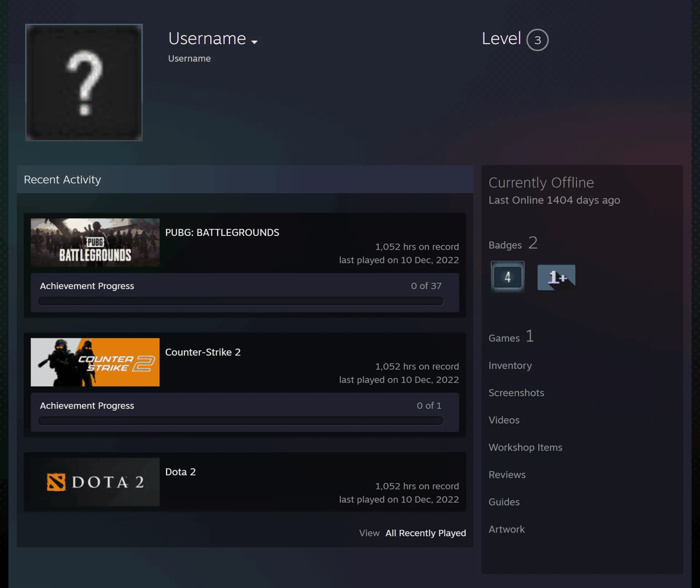700x588 pixels.
Task: Open the PUBG Battlegrounds game thumbnail
Action: (95, 242)
